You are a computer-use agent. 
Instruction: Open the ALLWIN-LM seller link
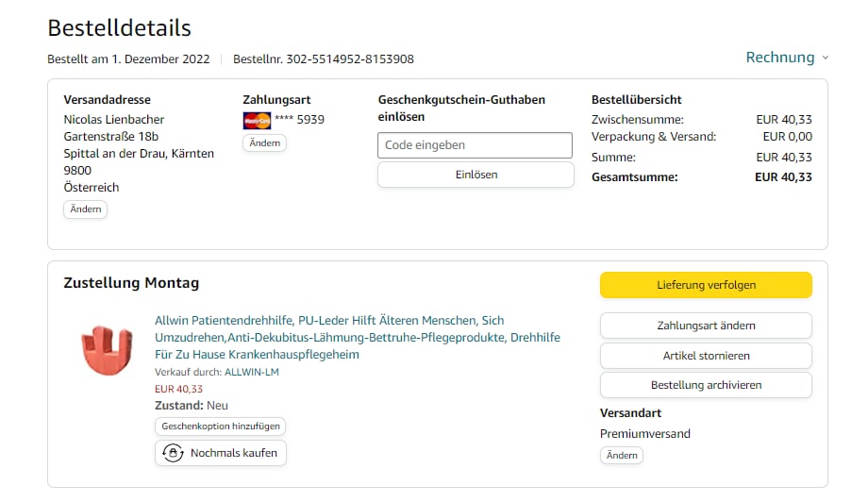(x=251, y=373)
